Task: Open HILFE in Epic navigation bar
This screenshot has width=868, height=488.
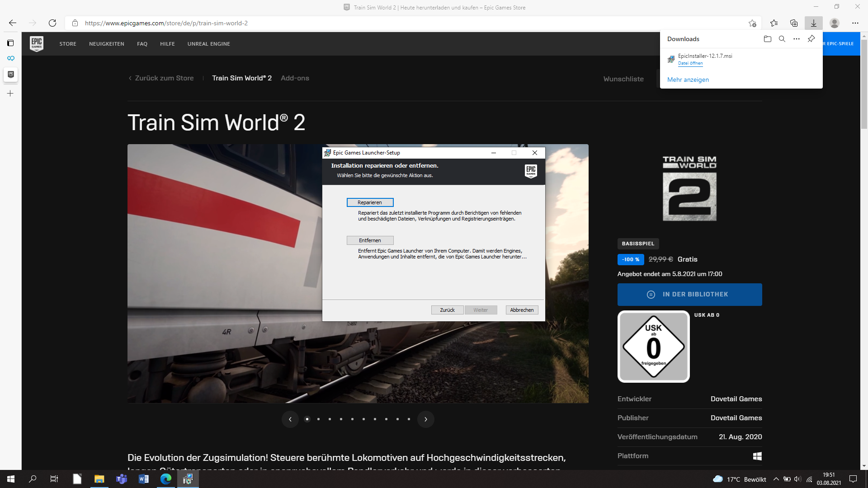Action: click(167, 44)
